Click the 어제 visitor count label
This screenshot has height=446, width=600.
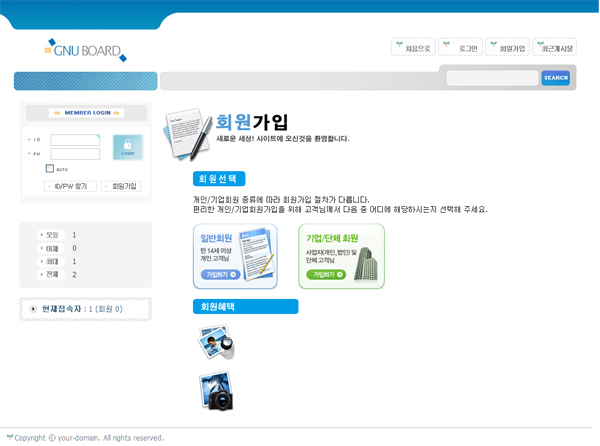[x=51, y=249]
